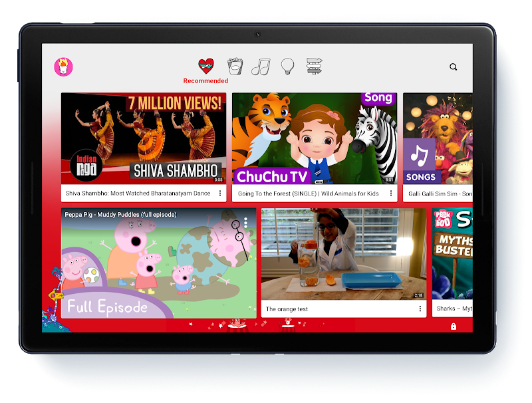Click the 'Sharks – Myt' video title

(454, 309)
